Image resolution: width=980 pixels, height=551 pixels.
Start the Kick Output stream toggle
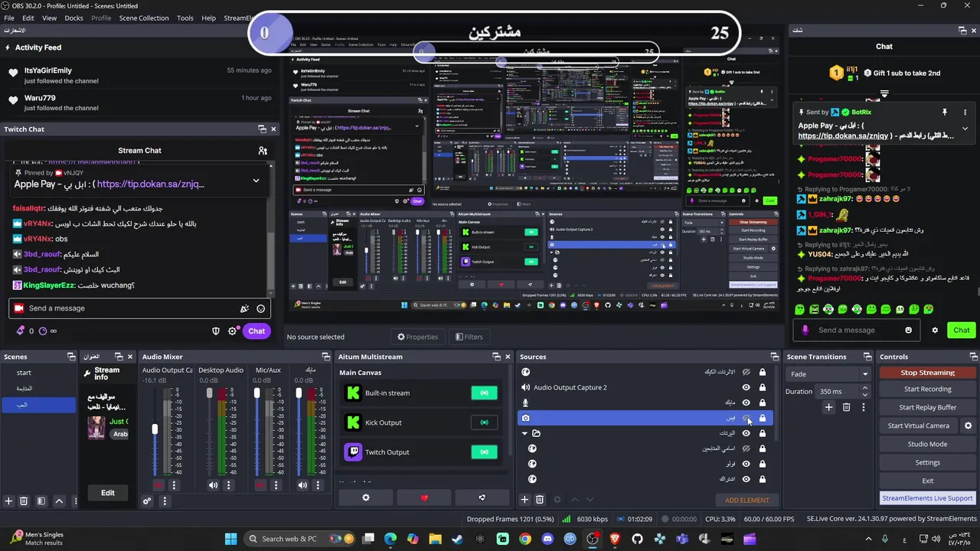click(x=484, y=422)
